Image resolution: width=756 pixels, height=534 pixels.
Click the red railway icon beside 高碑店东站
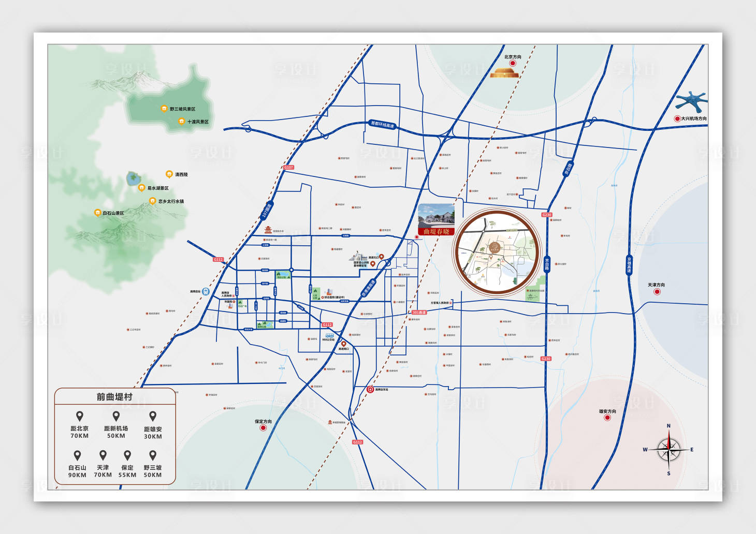pyautogui.click(x=370, y=389)
